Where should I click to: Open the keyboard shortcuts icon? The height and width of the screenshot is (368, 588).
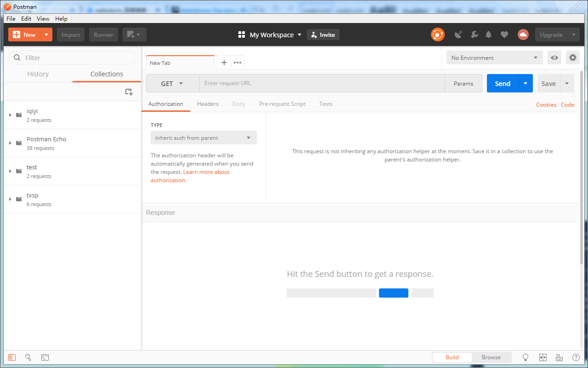point(559,357)
